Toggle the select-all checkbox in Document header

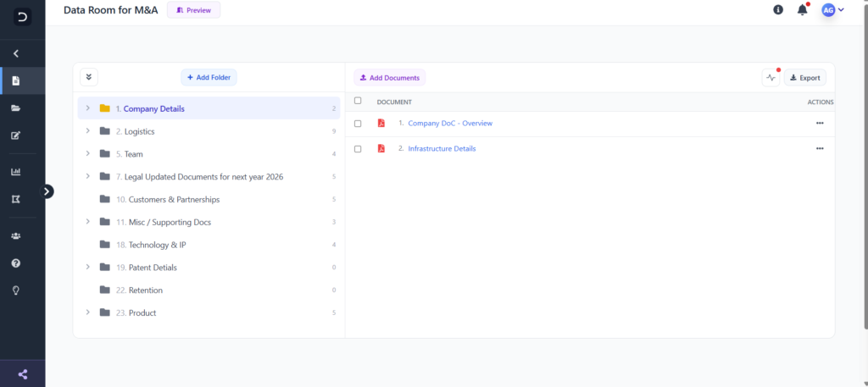(x=358, y=101)
